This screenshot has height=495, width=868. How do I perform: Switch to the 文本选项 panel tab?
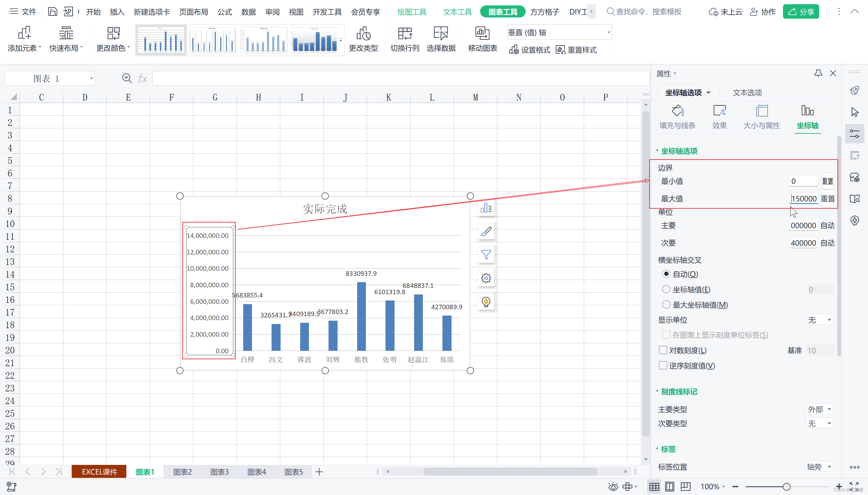tap(747, 92)
